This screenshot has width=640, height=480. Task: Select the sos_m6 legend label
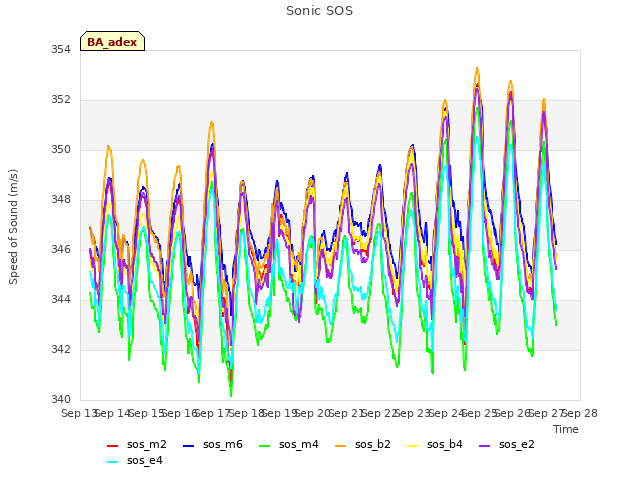222,444
